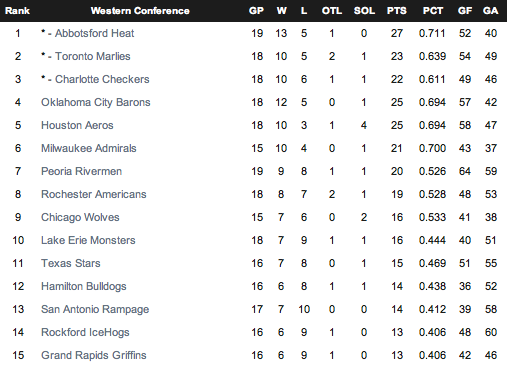Select Grand Rapids Griffins team link
This screenshot has height=366, width=507.
tap(94, 355)
